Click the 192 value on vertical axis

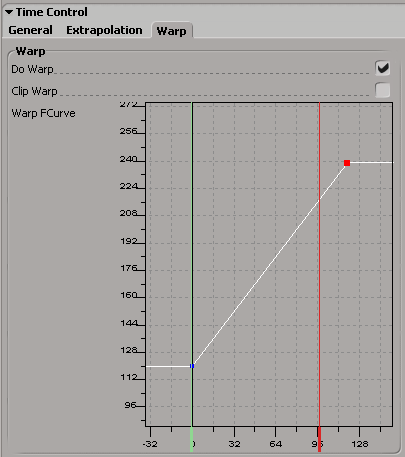(129, 241)
